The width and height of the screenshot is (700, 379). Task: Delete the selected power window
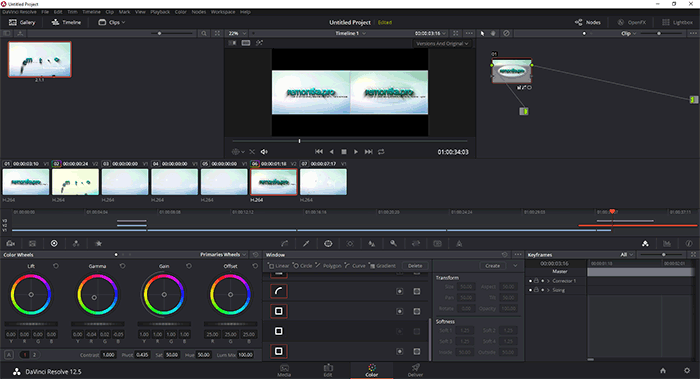click(415, 266)
